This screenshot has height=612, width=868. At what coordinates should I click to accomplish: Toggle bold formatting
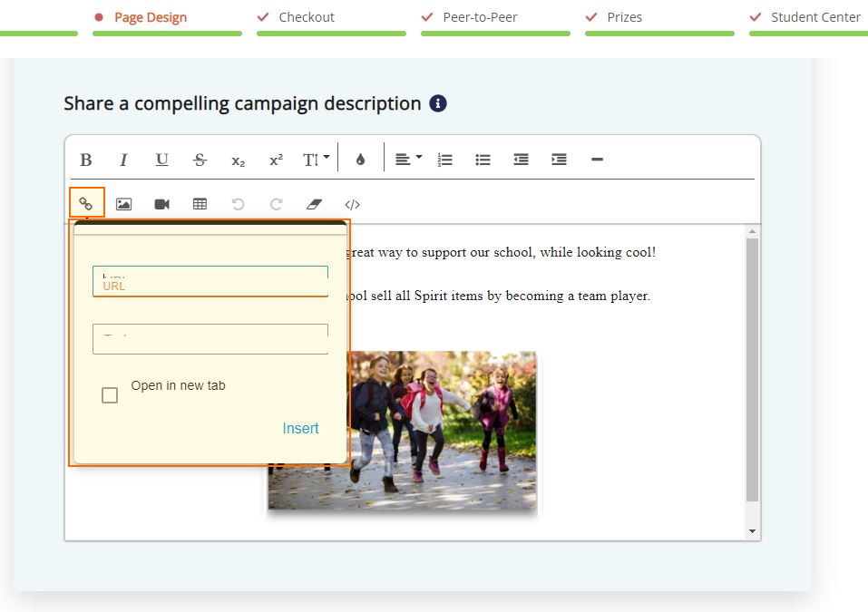[x=86, y=160]
